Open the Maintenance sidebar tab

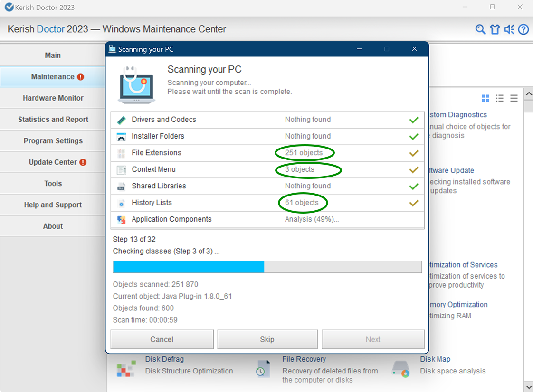pos(53,77)
